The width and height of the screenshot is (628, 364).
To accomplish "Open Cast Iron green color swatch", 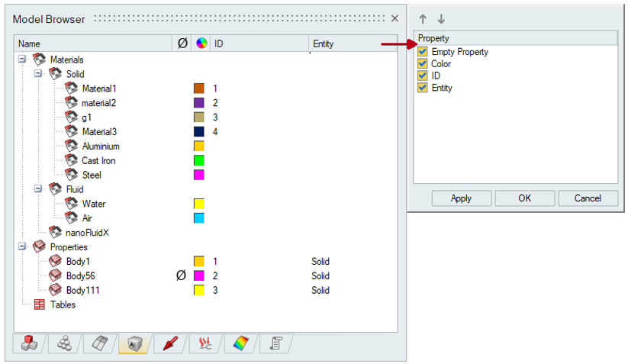I will [199, 160].
